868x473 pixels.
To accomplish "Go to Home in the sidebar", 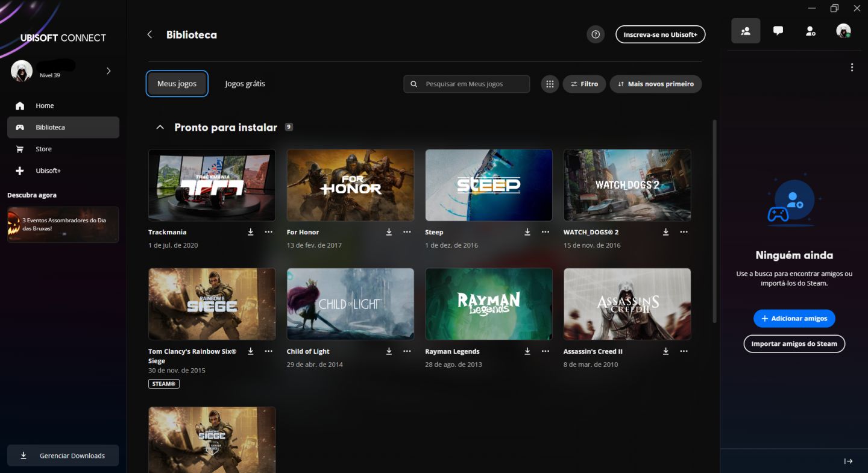I will [63, 105].
